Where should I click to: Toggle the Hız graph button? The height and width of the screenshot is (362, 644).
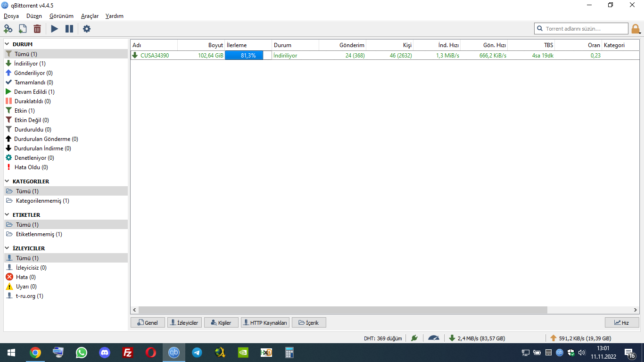tap(621, 323)
